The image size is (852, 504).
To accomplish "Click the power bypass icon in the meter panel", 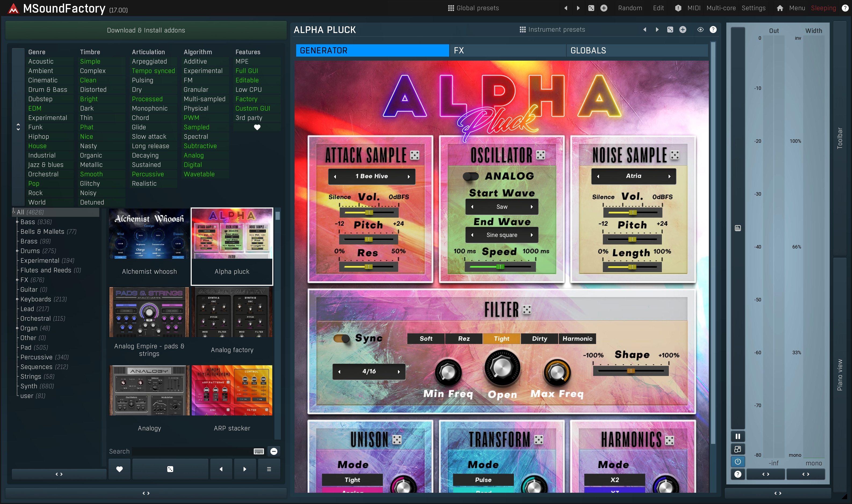I will [x=738, y=462].
